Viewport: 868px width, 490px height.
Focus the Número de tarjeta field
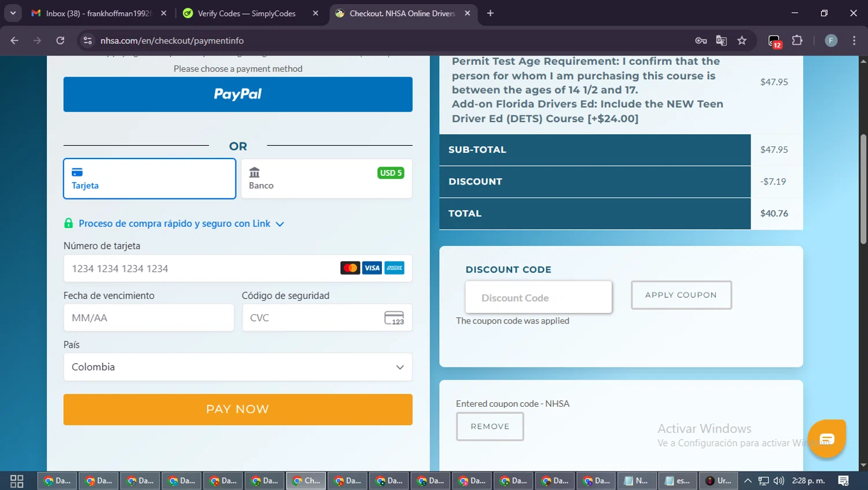[x=238, y=268]
